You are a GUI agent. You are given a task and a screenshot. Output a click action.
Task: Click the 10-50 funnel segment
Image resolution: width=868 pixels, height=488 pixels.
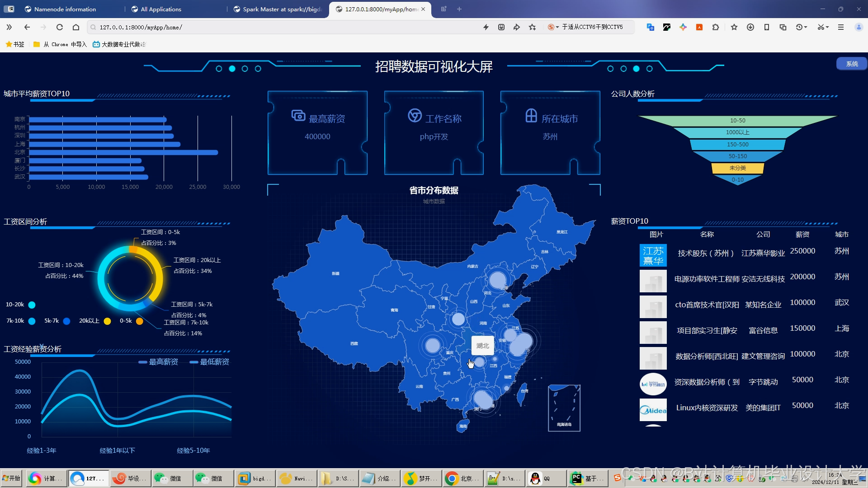click(x=737, y=120)
